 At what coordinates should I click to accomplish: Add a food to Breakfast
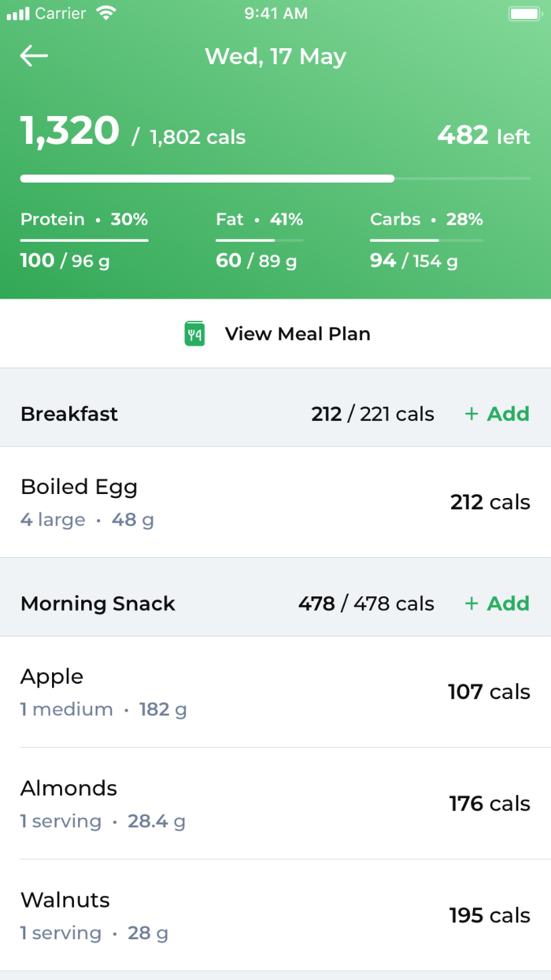pos(497,414)
